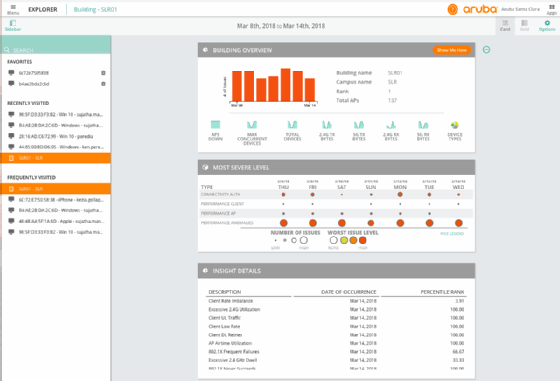This screenshot has height=381, width=560.
Task: Toggle the Sidebar panel button
Action: [13, 26]
